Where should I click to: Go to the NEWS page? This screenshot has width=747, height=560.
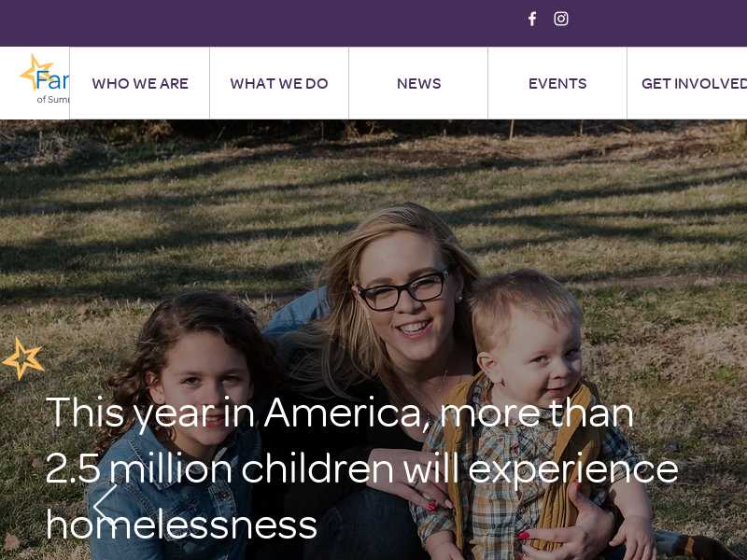point(418,83)
